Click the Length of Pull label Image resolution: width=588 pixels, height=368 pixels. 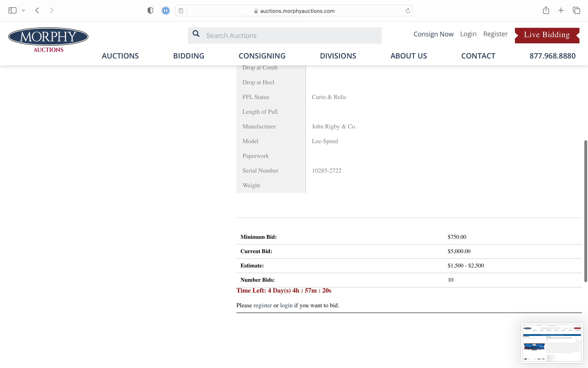260,112
